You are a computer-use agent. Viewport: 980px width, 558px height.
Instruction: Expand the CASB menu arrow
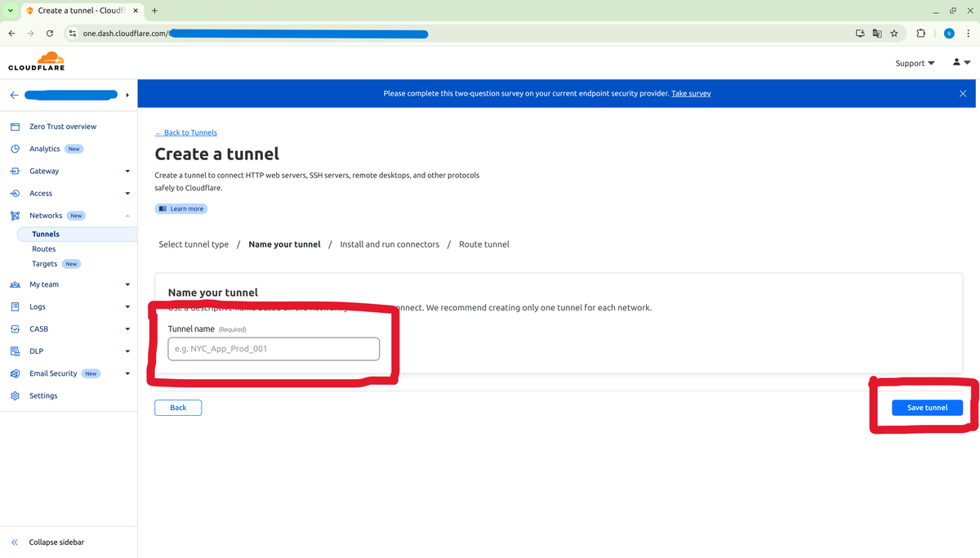(127, 329)
